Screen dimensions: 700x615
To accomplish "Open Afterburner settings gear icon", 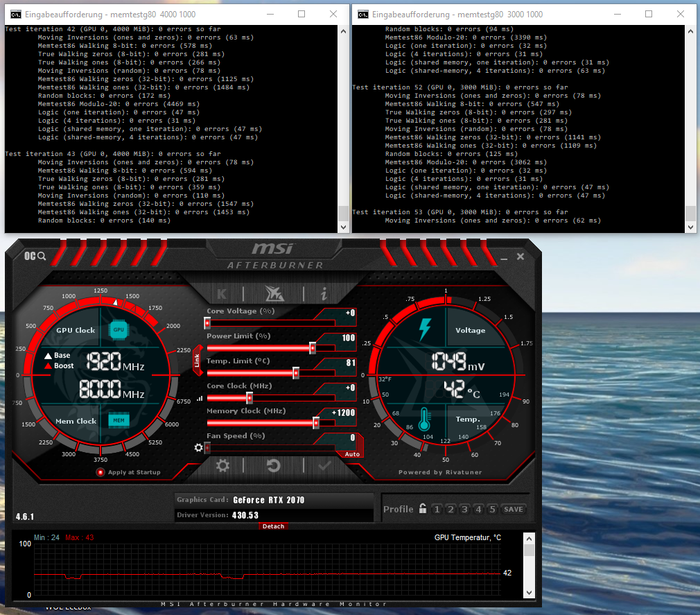I will (x=222, y=466).
